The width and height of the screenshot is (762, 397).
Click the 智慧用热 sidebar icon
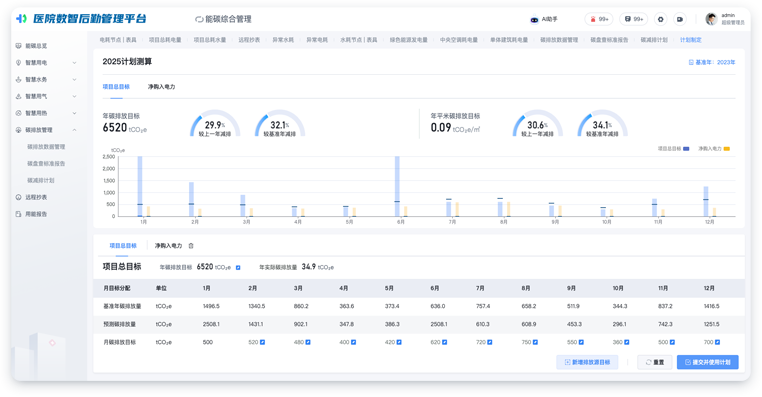tap(18, 113)
